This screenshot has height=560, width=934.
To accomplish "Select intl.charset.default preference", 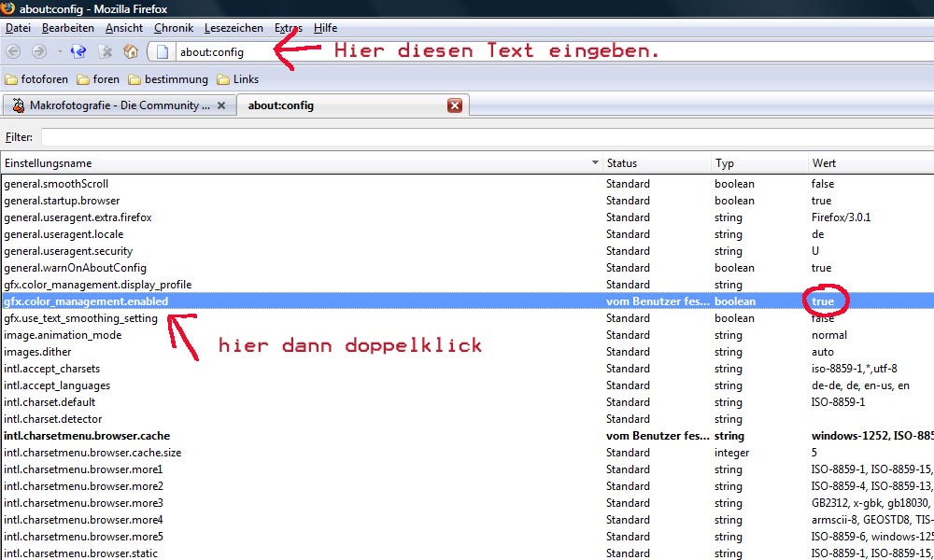I will coord(468,401).
